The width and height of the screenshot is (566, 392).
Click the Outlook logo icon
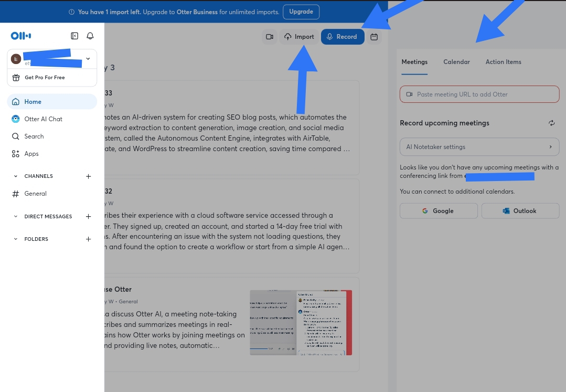[506, 211]
